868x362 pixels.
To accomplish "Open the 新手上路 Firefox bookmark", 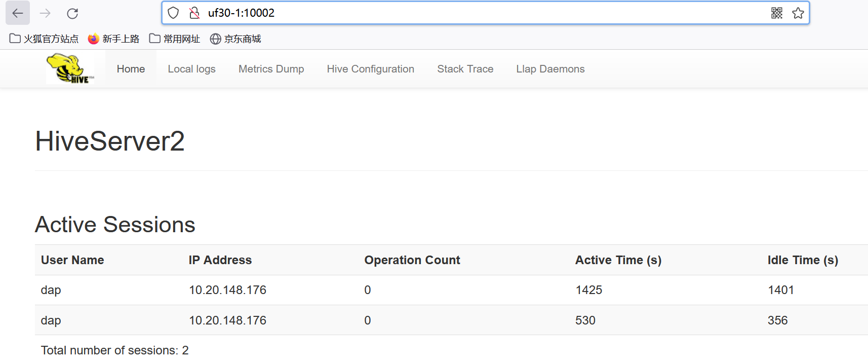I will tap(114, 39).
